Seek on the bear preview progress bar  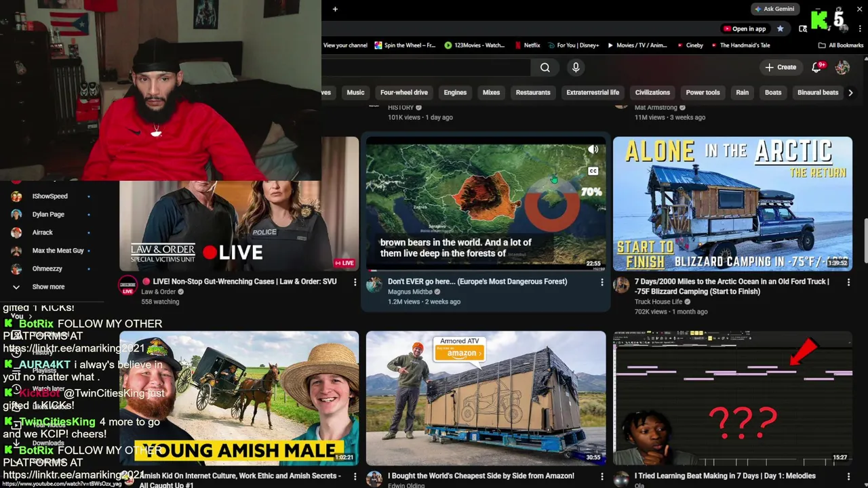tap(486, 270)
